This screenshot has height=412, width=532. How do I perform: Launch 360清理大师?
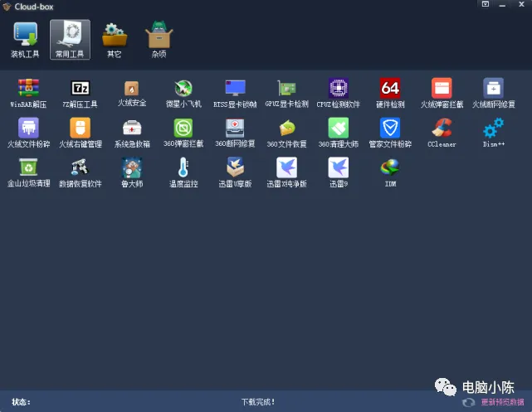tap(339, 133)
